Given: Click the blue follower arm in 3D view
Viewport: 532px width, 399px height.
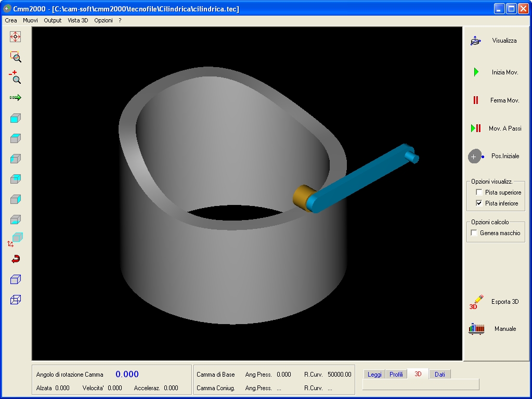Looking at the screenshot, I should coord(362,177).
